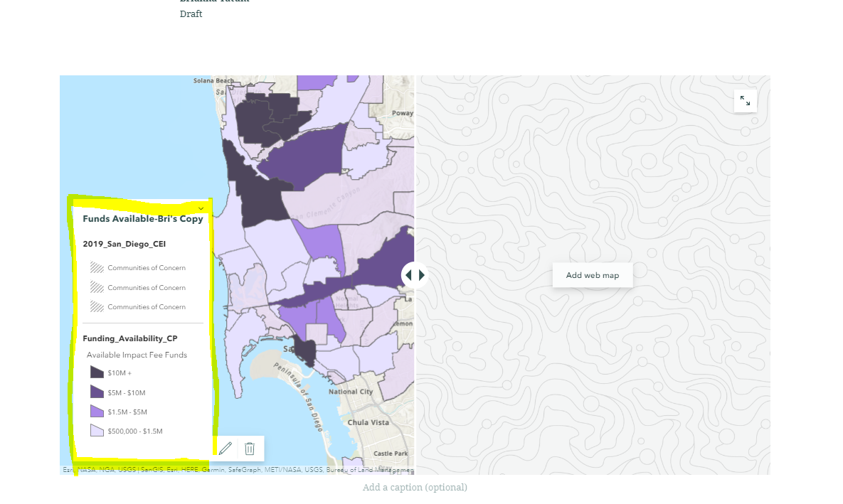Collapse the Funds Available legend panel

click(201, 208)
